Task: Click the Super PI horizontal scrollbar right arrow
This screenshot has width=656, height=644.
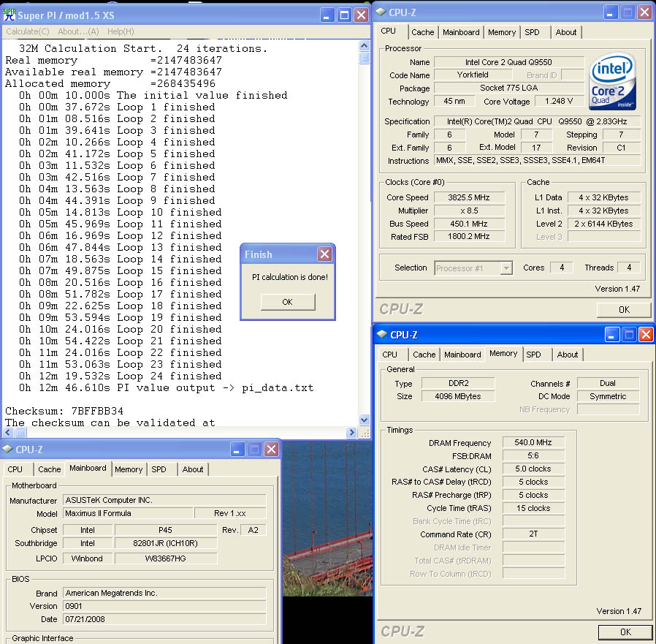Action: coord(351,432)
